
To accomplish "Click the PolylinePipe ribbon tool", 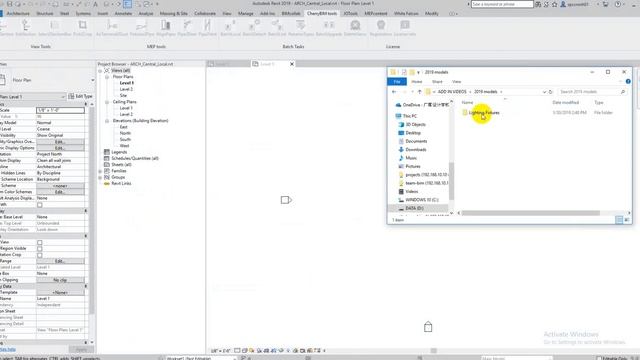I will pyautogui.click(x=142, y=28).
